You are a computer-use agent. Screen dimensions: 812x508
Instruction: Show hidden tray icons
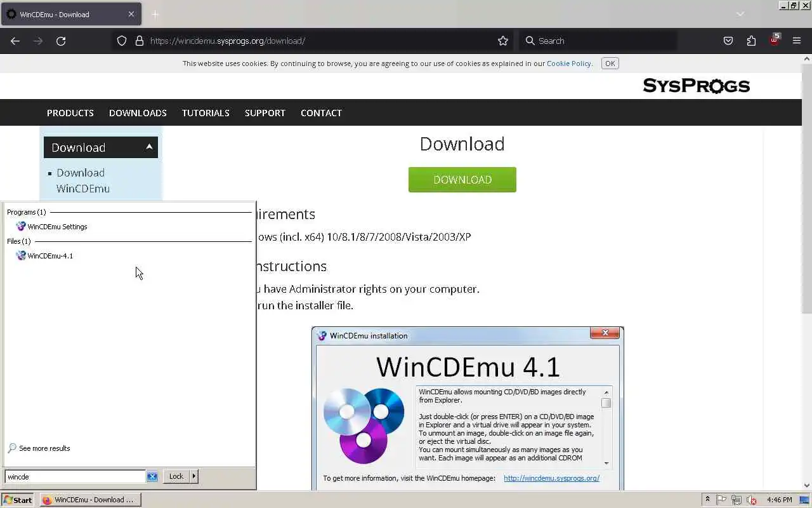click(707, 500)
